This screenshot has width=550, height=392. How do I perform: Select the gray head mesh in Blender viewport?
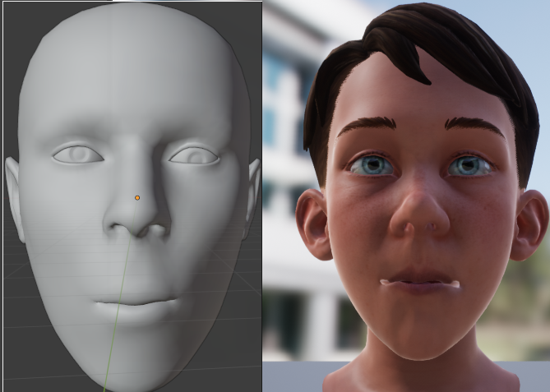click(x=132, y=196)
